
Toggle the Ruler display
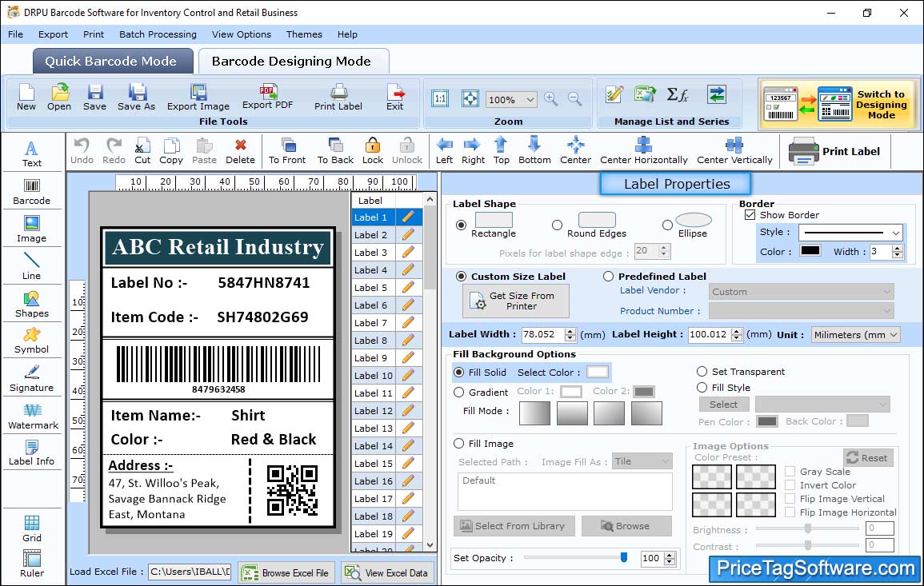pyautogui.click(x=32, y=564)
